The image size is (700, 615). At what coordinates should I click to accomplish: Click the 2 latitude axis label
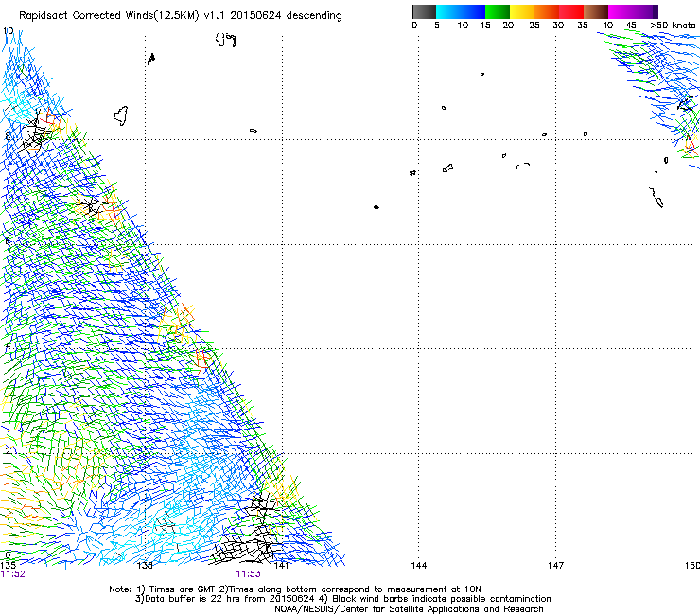tap(8, 450)
